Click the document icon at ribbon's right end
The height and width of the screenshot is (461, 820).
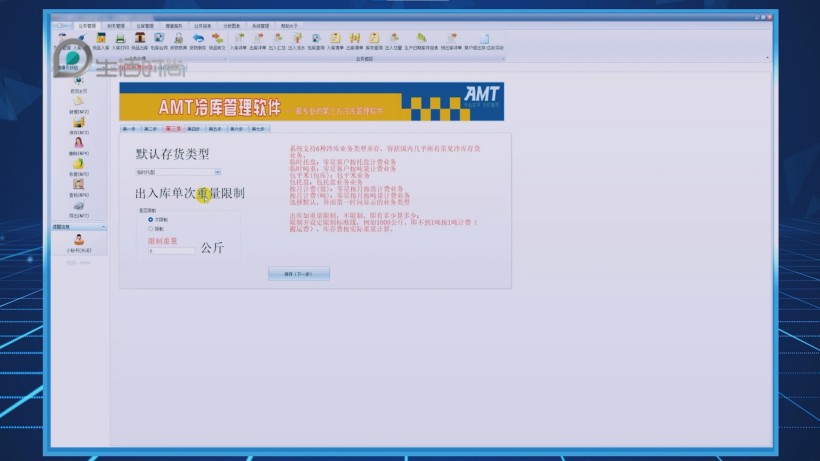click(x=484, y=41)
